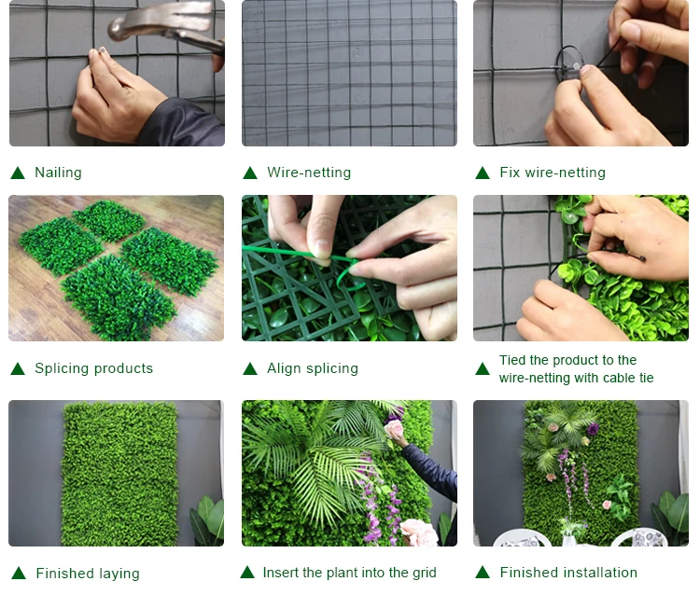Click the 'Fix wire-netting' caption text
This screenshot has height=595, width=700.
pos(553,173)
